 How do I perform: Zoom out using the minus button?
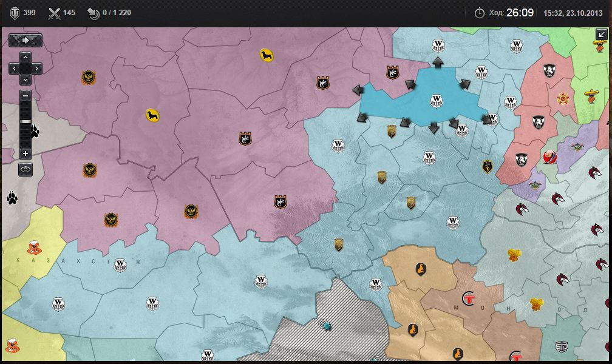tap(25, 96)
